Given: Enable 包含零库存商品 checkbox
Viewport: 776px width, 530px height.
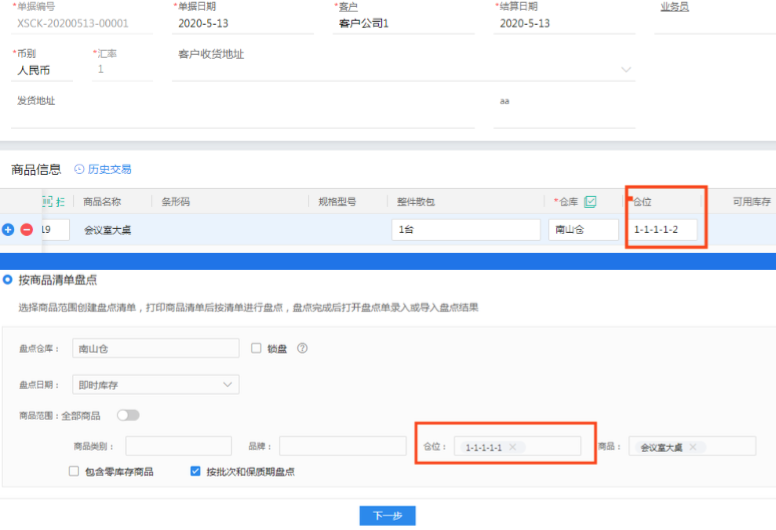Looking at the screenshot, I should click(74, 471).
